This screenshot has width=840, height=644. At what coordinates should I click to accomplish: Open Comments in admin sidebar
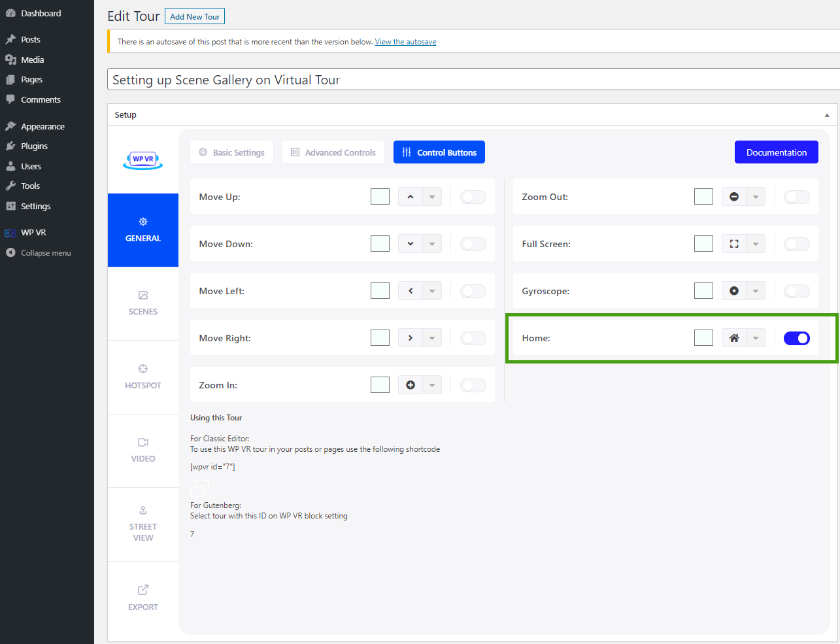click(x=41, y=99)
